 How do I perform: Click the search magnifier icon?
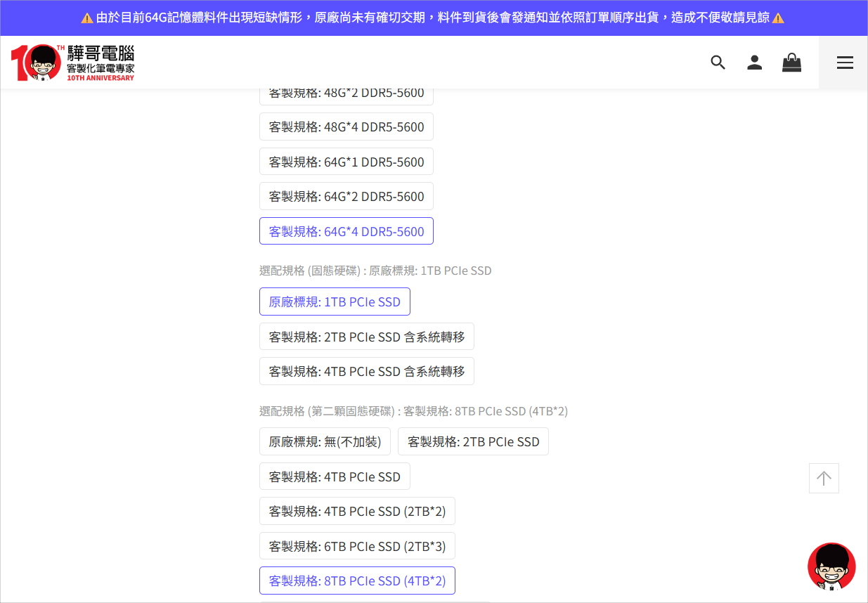point(718,63)
